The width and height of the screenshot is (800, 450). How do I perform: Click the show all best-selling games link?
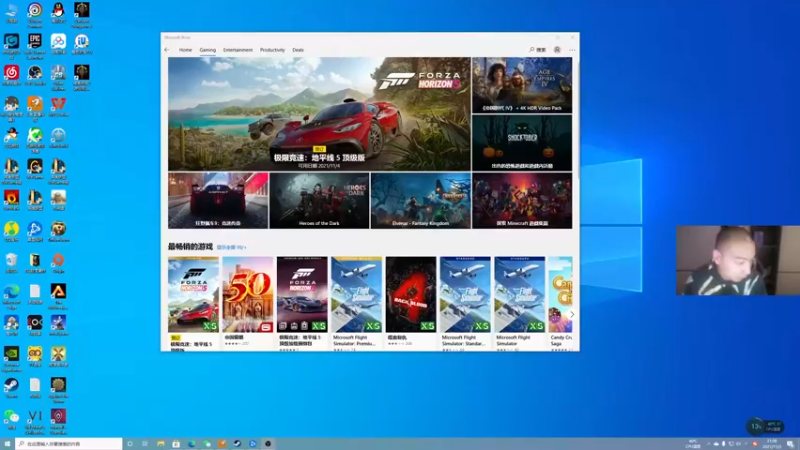point(231,247)
